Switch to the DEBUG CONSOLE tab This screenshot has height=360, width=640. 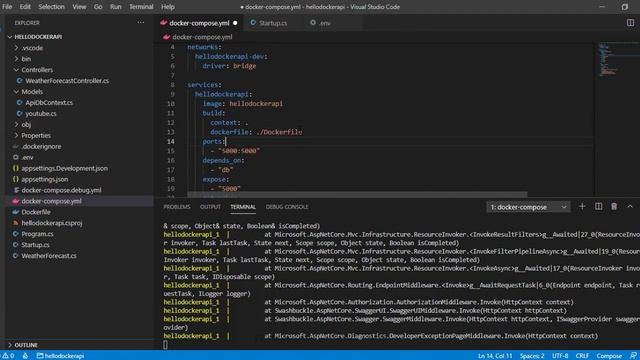(287, 207)
